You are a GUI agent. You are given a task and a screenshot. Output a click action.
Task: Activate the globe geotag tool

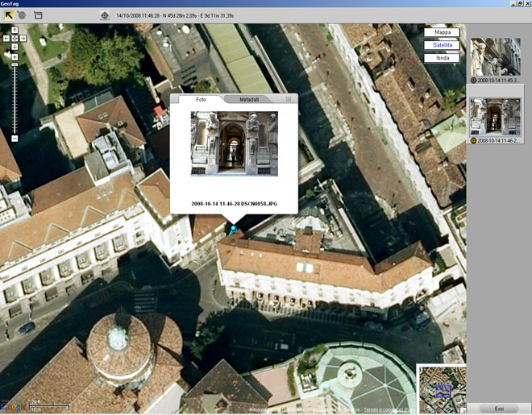pyautogui.click(x=22, y=15)
